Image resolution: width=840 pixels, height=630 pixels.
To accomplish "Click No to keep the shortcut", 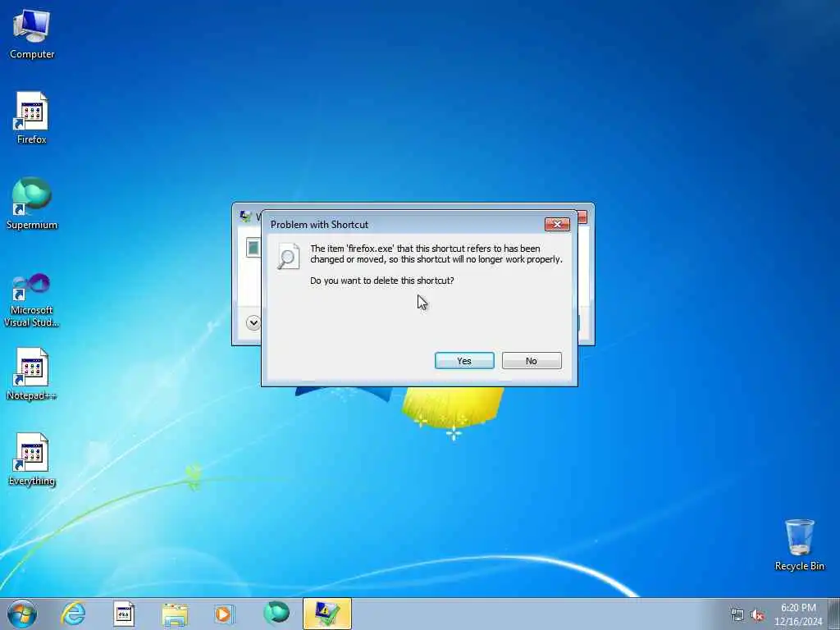I will [532, 361].
